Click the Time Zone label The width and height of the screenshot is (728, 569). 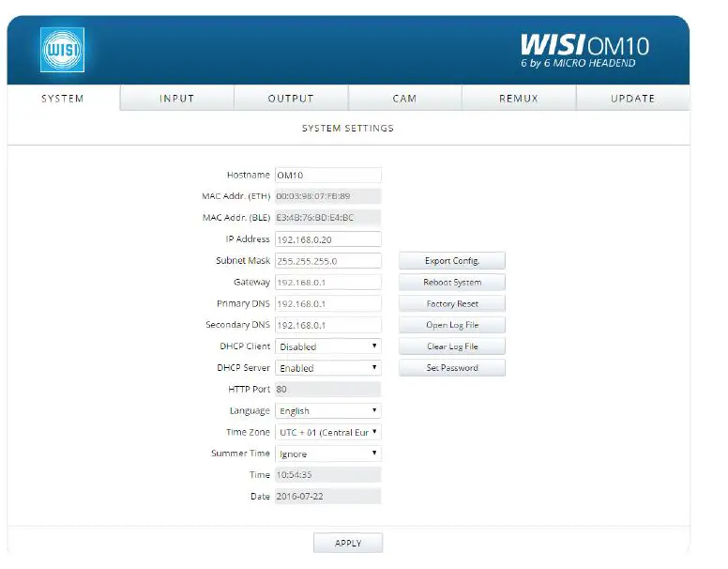point(248,432)
